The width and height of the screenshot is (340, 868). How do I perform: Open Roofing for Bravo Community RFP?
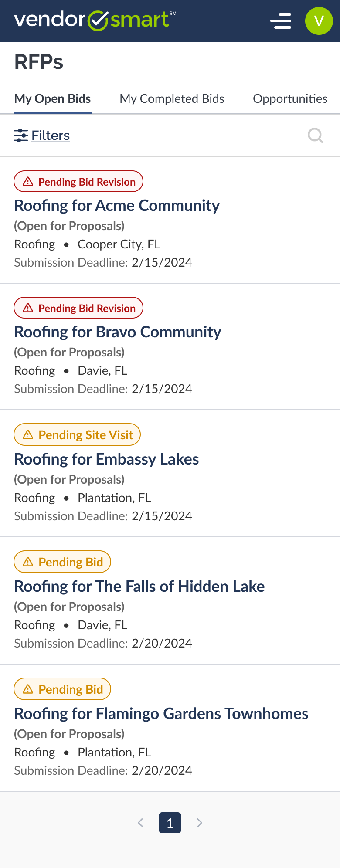pos(118,332)
